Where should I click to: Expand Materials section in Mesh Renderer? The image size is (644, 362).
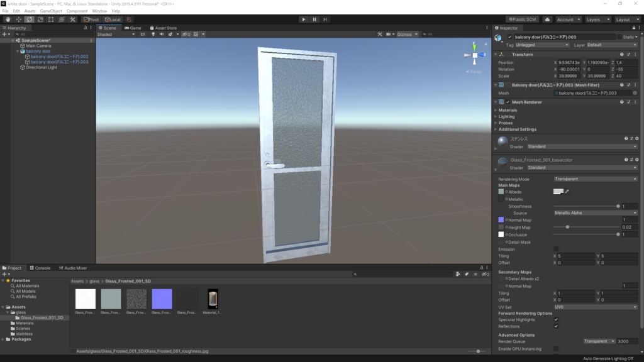496,111
